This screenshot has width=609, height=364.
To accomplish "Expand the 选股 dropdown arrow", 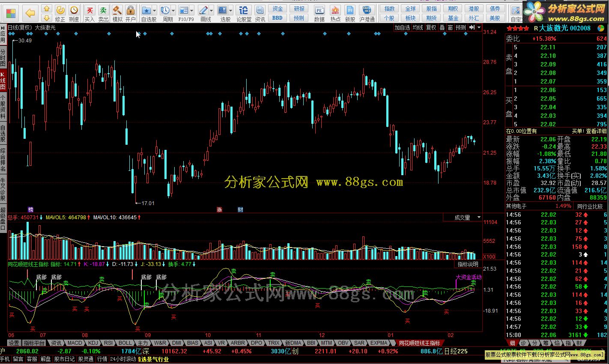I will (x=231, y=10).
